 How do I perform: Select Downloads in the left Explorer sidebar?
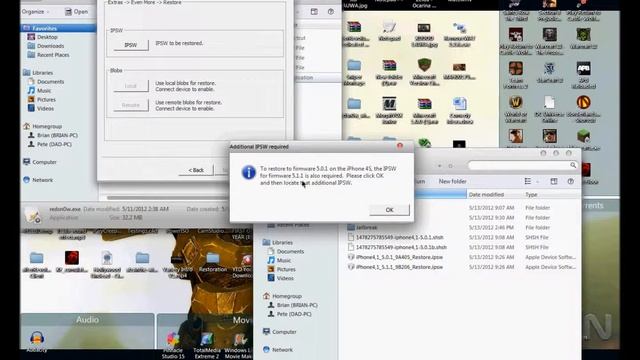pyautogui.click(x=46, y=46)
